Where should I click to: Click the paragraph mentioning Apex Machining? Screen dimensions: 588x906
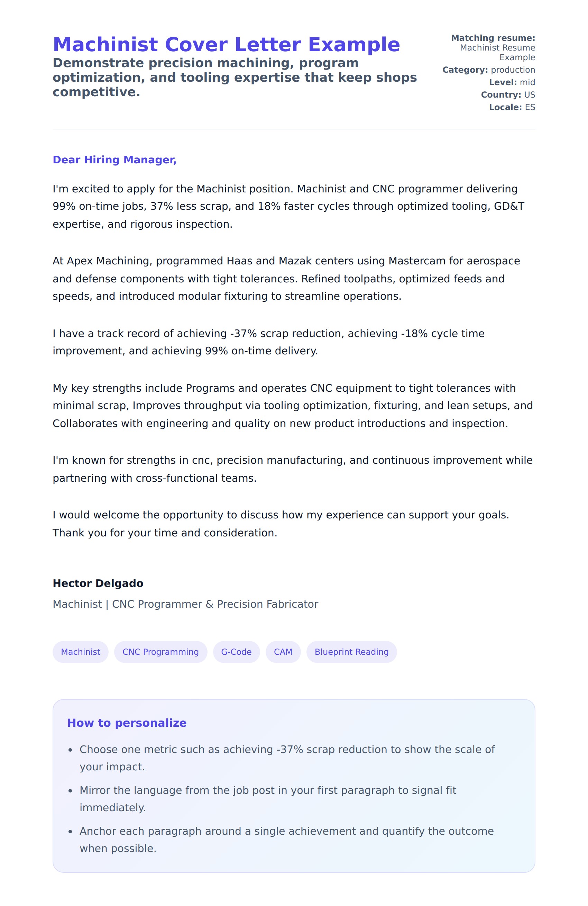pyautogui.click(x=285, y=278)
